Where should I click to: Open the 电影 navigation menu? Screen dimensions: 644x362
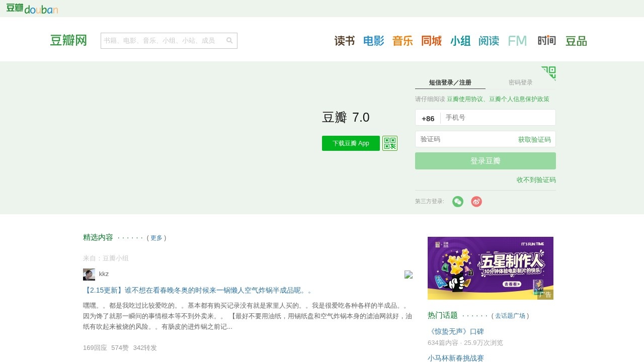373,41
